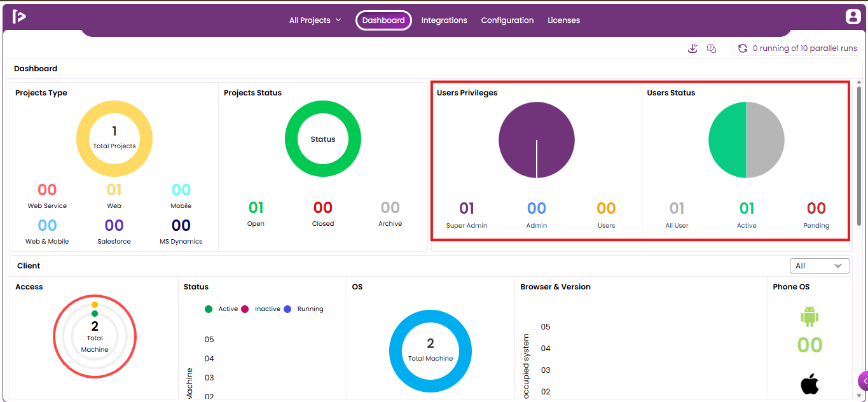Click the 'Users Status' panel title

(x=671, y=93)
